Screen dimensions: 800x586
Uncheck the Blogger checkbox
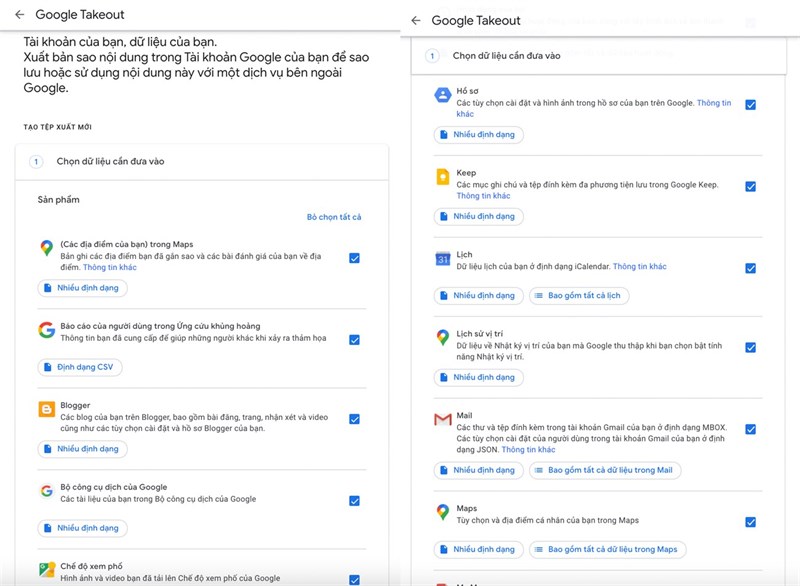354,419
